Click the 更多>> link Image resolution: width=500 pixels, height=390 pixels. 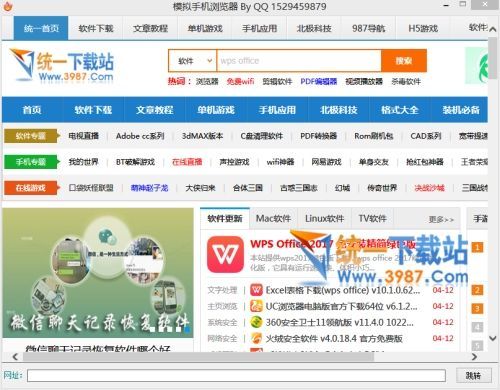[441, 220]
